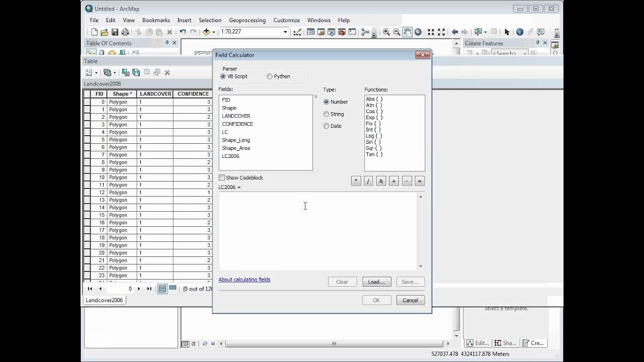Choose Date type radio button
Viewport: 644px width, 362px height.
coord(327,126)
